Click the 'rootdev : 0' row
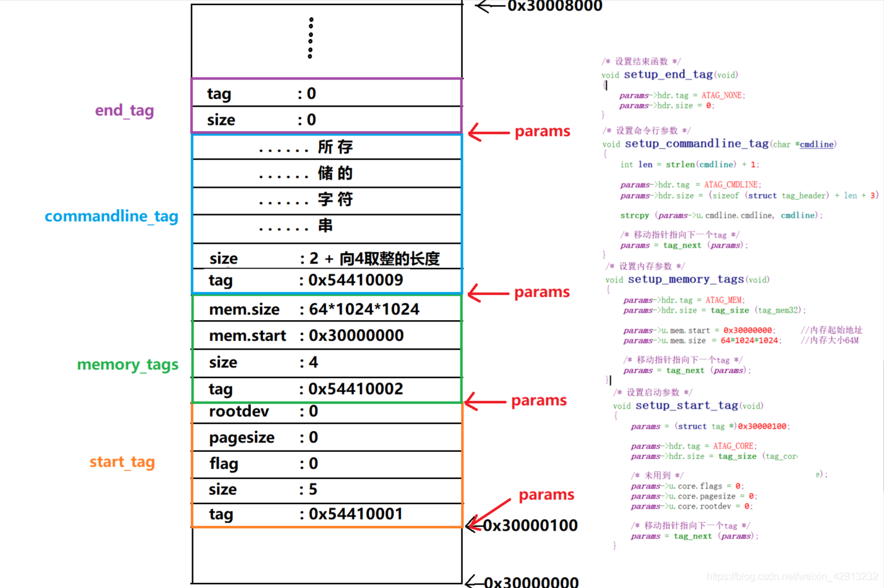884x588 pixels. click(327, 412)
